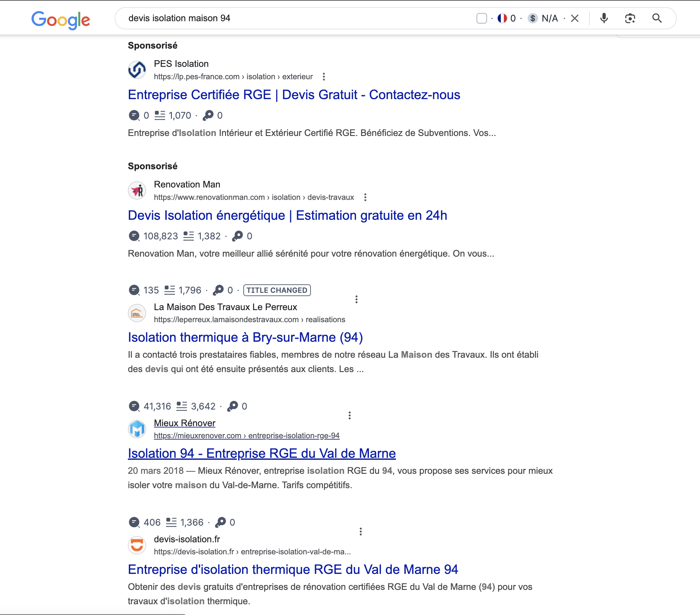
Task: Click the PES Isolation site name
Action: click(181, 64)
